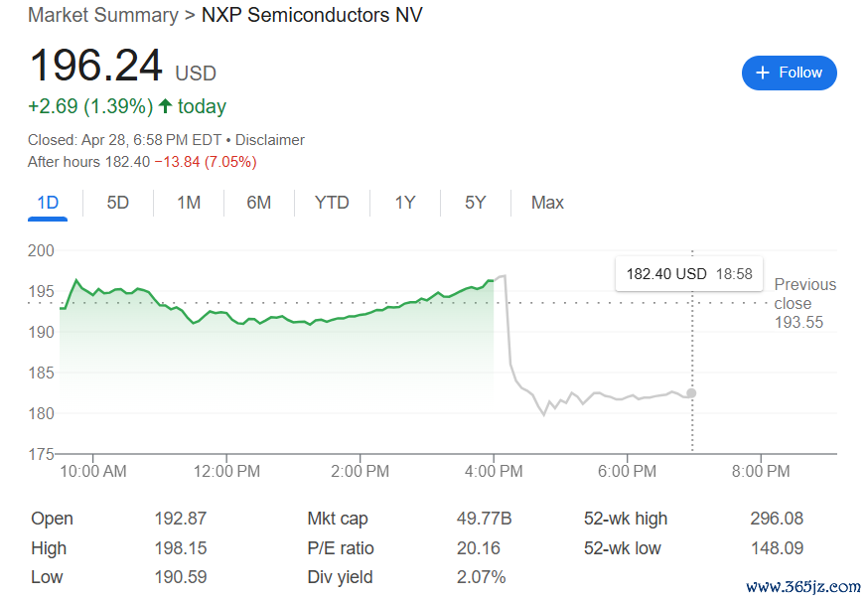Viewport: 868px width, 602px height.
Task: Click the green up arrow beside today
Action: (x=166, y=106)
